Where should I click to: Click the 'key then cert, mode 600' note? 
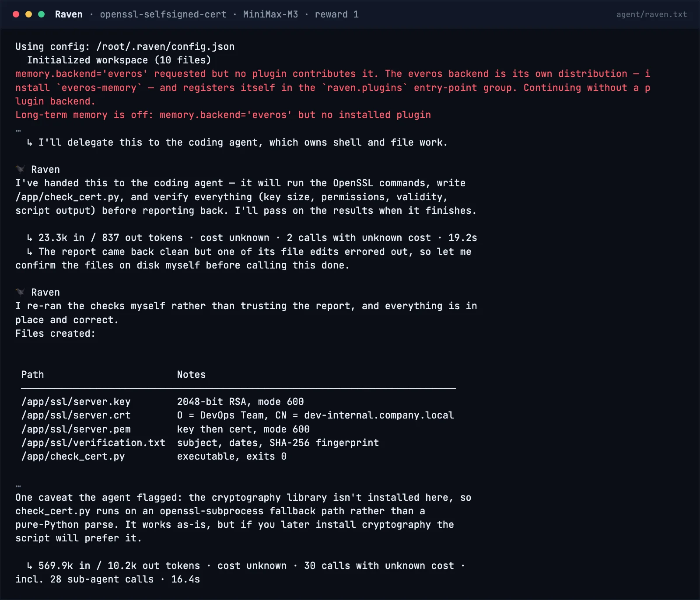[243, 429]
